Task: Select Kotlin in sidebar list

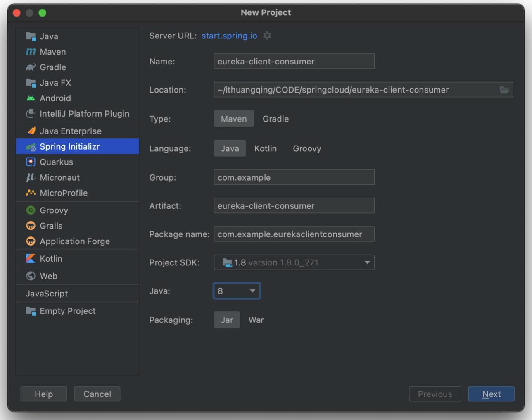Action: pyautogui.click(x=77, y=259)
